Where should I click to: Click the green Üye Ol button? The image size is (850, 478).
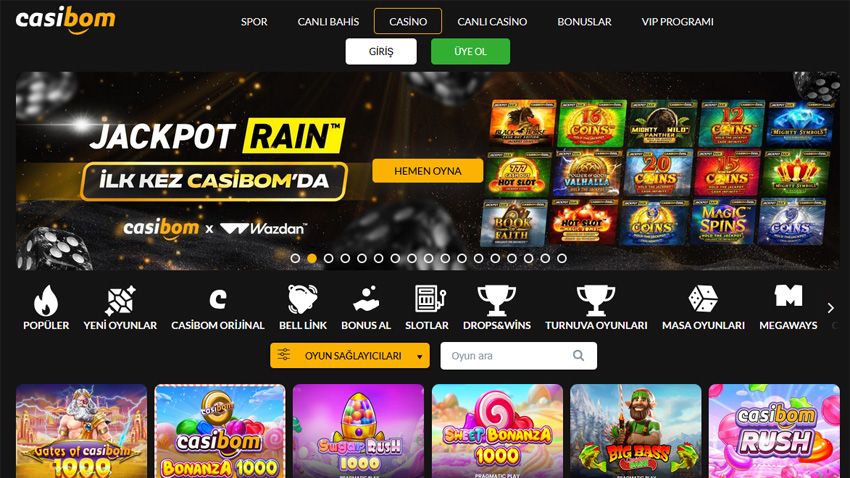click(x=470, y=51)
